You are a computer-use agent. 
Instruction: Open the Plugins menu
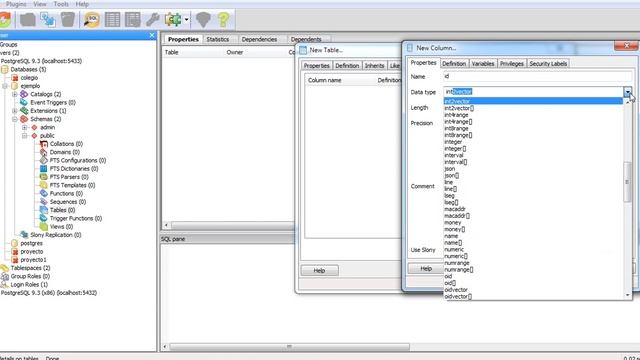[16, 4]
